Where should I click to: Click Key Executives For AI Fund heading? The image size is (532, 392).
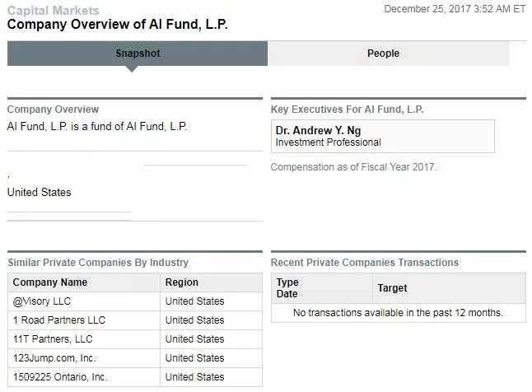pyautogui.click(x=348, y=110)
